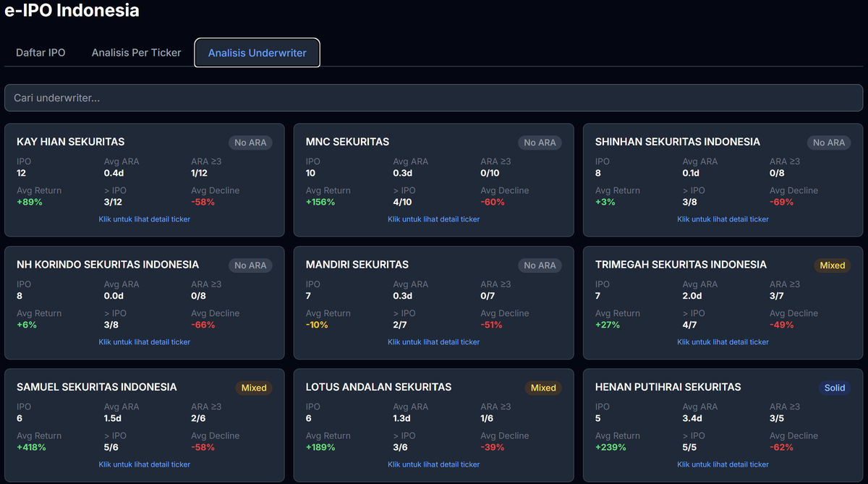Open KAY HIAN SEKURITAS ticker detail link
This screenshot has width=868, height=484.
[145, 219]
